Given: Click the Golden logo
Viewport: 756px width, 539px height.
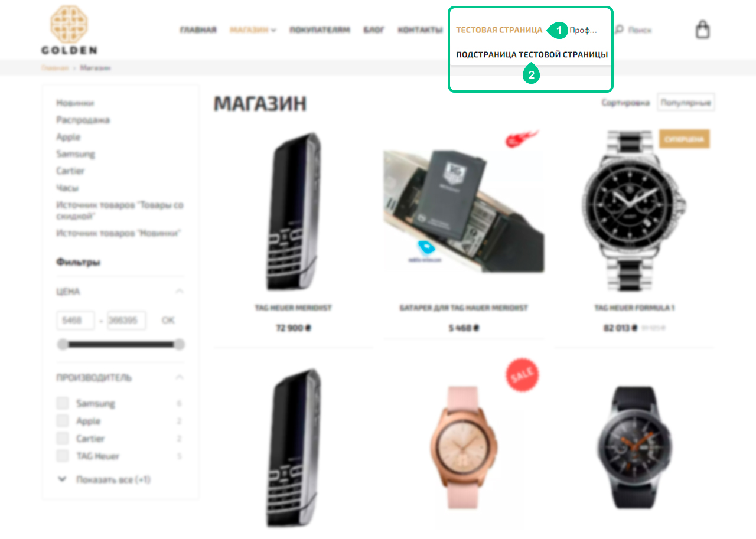Looking at the screenshot, I should tap(69, 30).
